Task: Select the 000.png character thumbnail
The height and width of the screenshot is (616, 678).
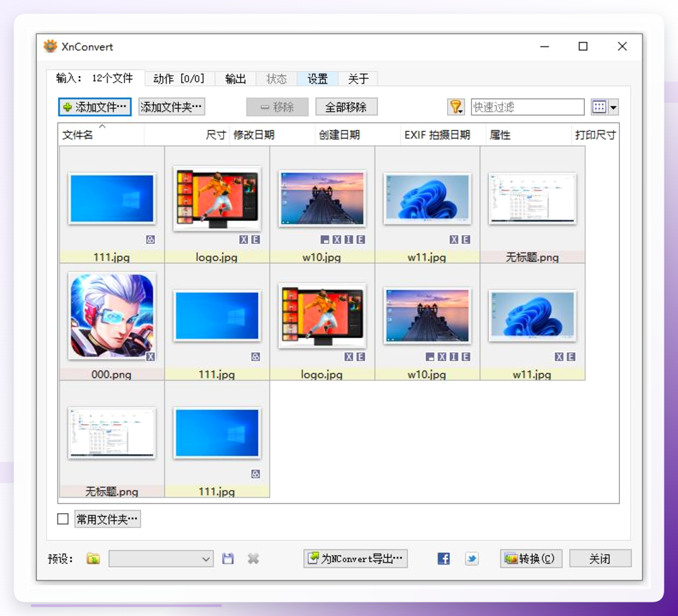Action: pyautogui.click(x=112, y=316)
